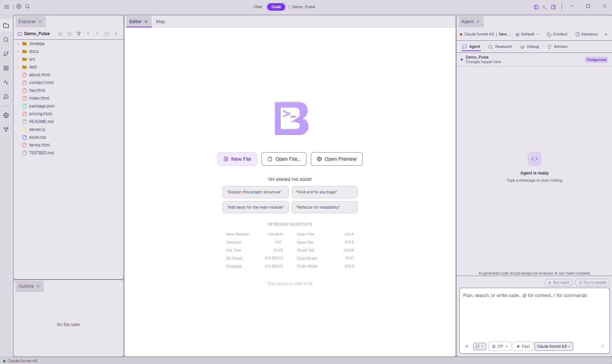Click the send arrow in prompt box
Image resolution: width=612 pixels, height=364 pixels.
(602, 346)
